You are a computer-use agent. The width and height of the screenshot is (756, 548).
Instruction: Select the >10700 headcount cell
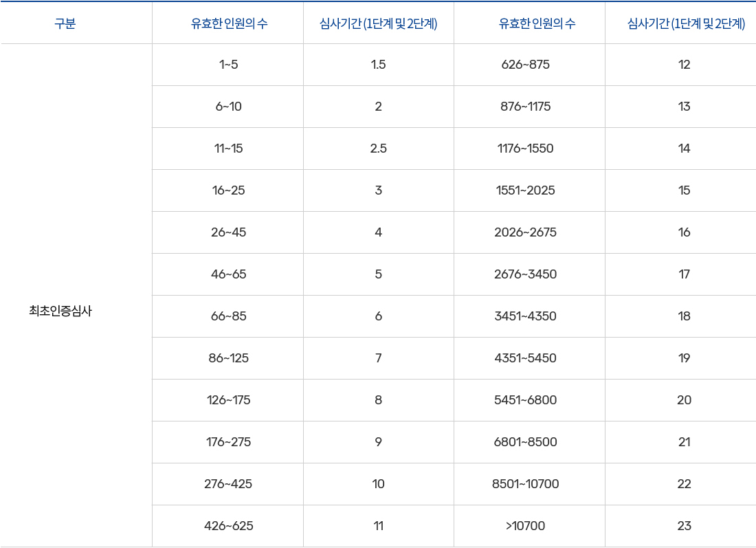[x=526, y=526]
